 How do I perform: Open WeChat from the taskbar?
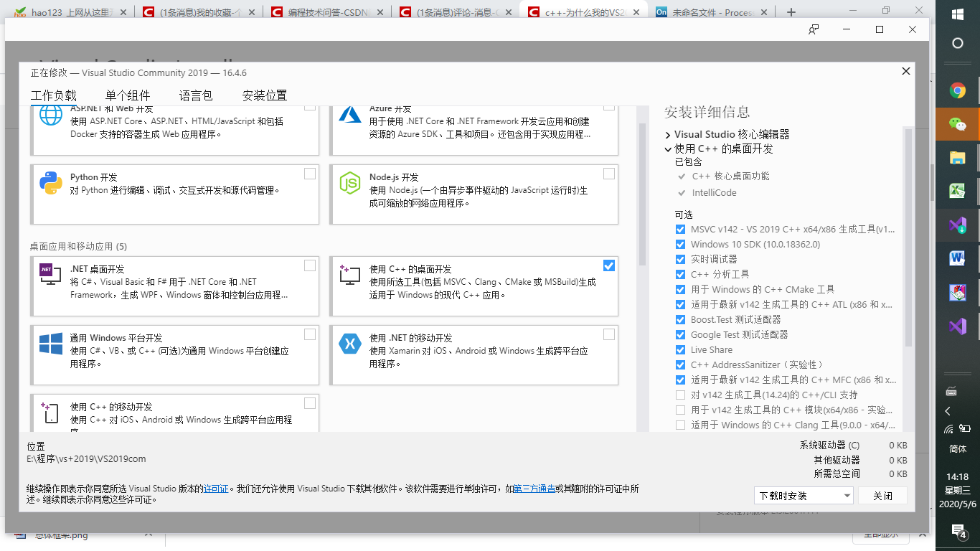(957, 123)
